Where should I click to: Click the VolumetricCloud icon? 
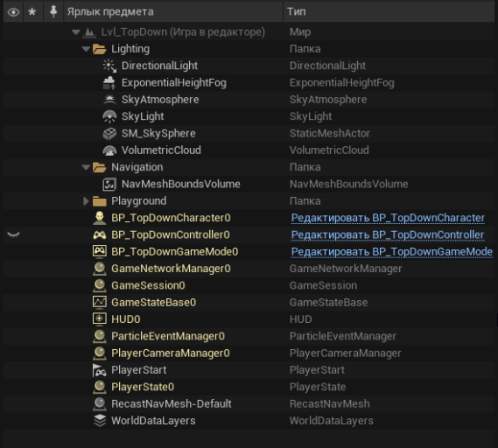109,150
